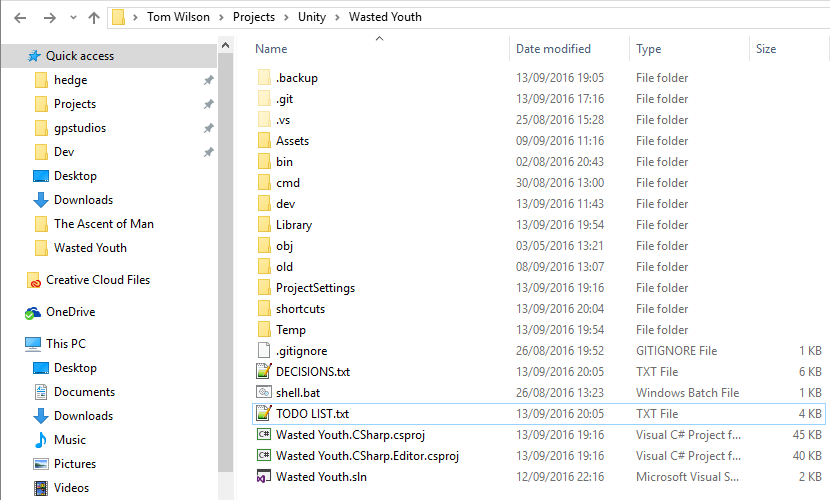Select DECISIONS.txt file
Viewport: 830px width, 500px height.
coord(313,372)
